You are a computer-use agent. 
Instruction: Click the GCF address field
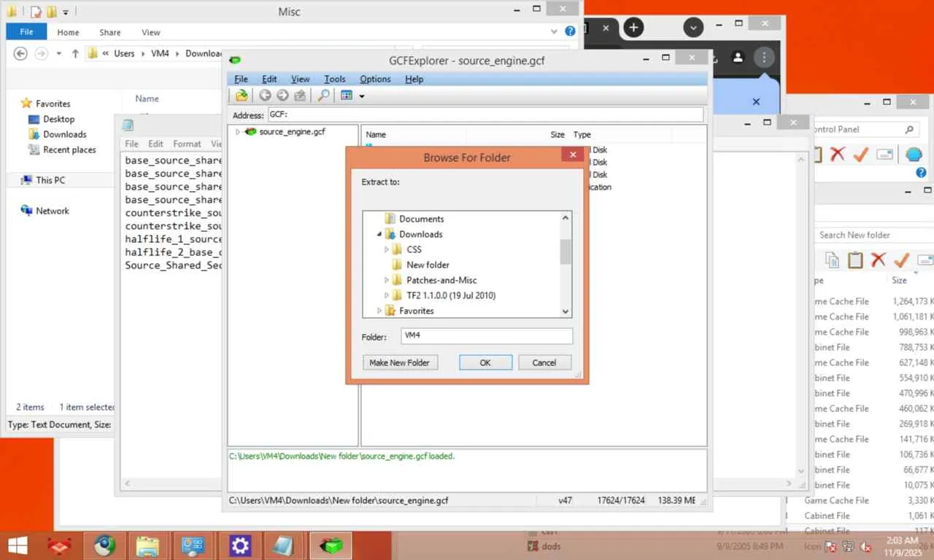pos(485,114)
